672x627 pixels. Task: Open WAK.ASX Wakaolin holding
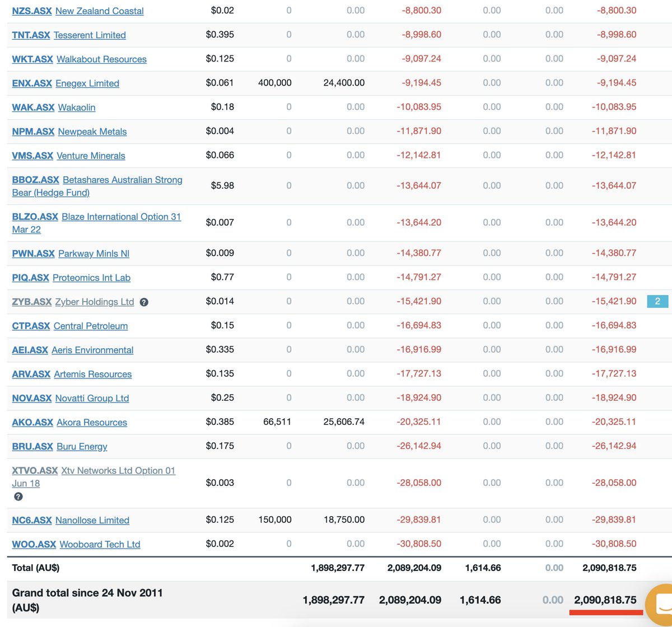54,107
